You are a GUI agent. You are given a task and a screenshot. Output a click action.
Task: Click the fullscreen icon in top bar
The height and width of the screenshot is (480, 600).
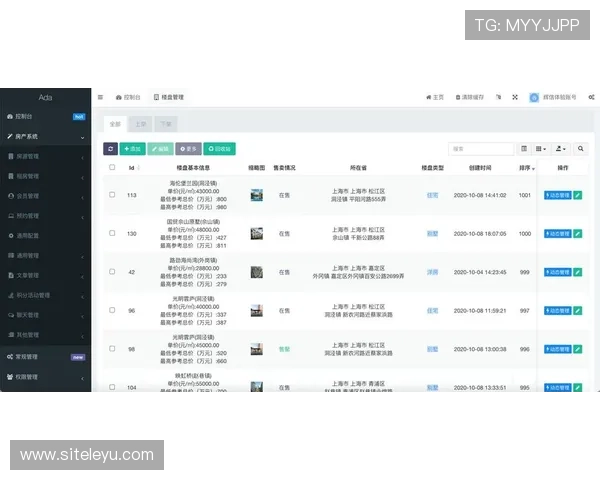(x=515, y=97)
